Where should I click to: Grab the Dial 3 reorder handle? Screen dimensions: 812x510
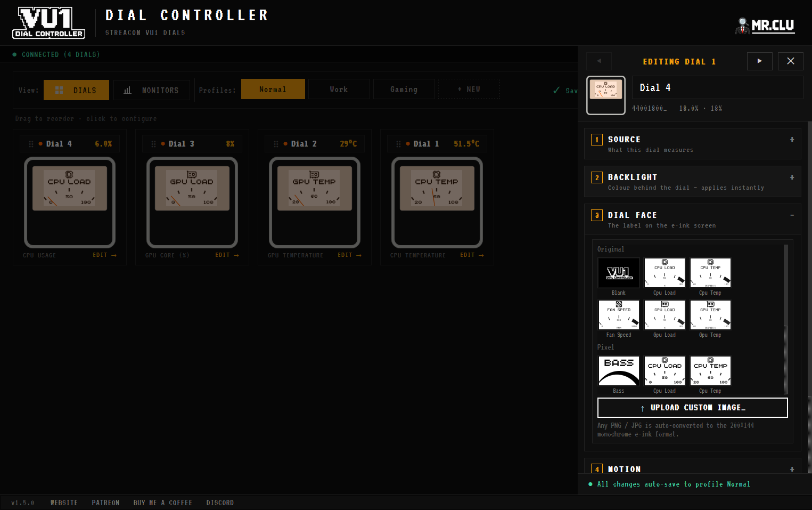(153, 144)
